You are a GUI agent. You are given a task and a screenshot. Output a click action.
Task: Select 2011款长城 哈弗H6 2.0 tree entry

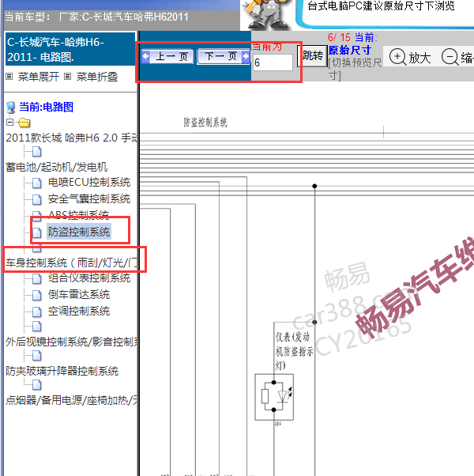click(x=71, y=138)
